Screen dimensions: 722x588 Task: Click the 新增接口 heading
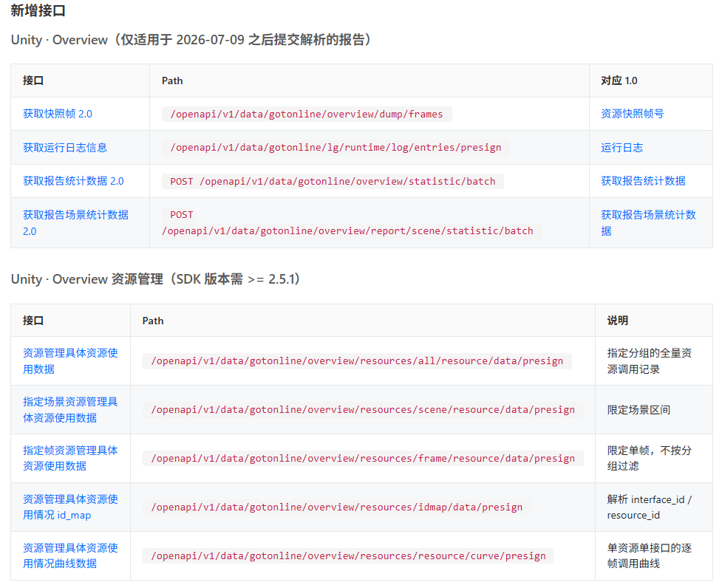(x=38, y=10)
